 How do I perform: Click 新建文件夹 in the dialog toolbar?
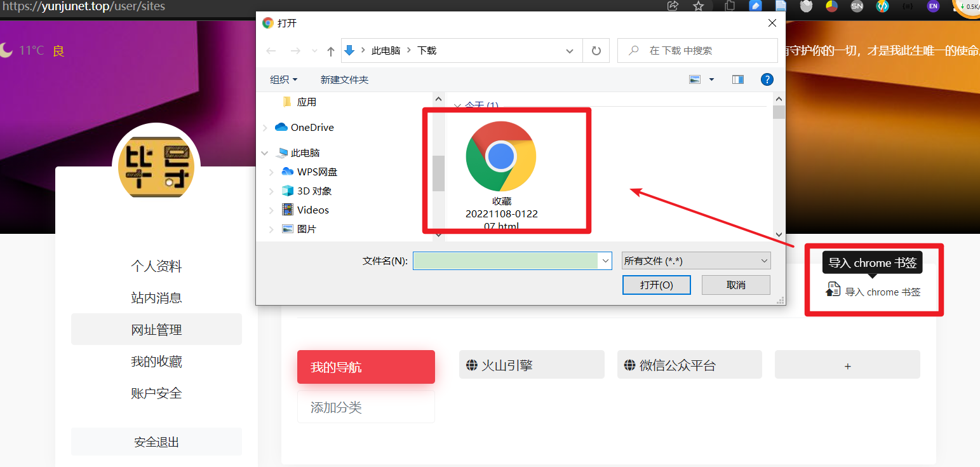(344, 79)
